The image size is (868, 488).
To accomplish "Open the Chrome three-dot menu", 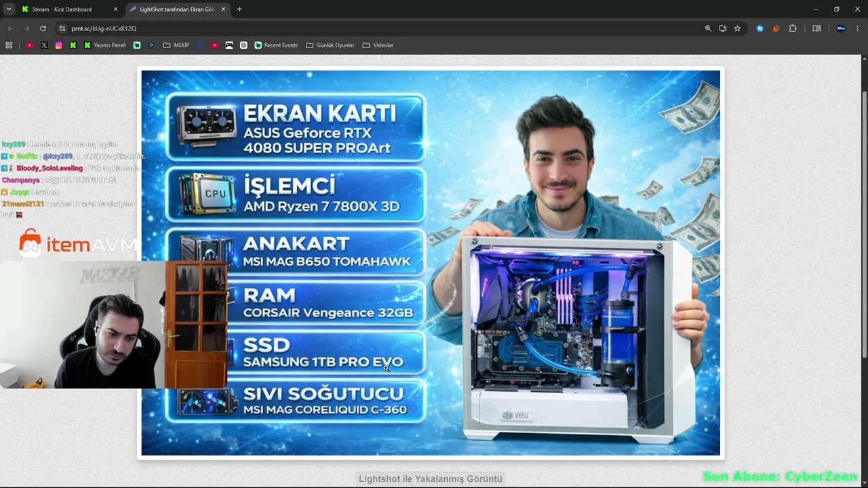I will coord(858,28).
